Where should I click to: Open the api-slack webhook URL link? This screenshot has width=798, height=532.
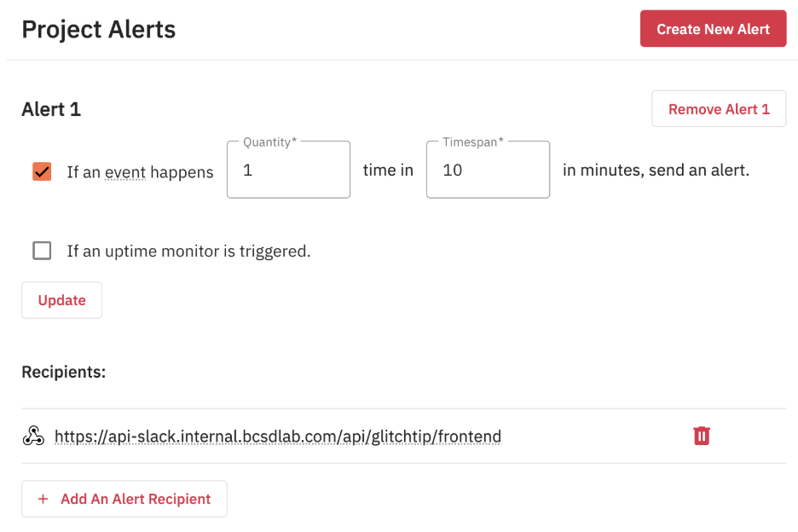tap(278, 437)
